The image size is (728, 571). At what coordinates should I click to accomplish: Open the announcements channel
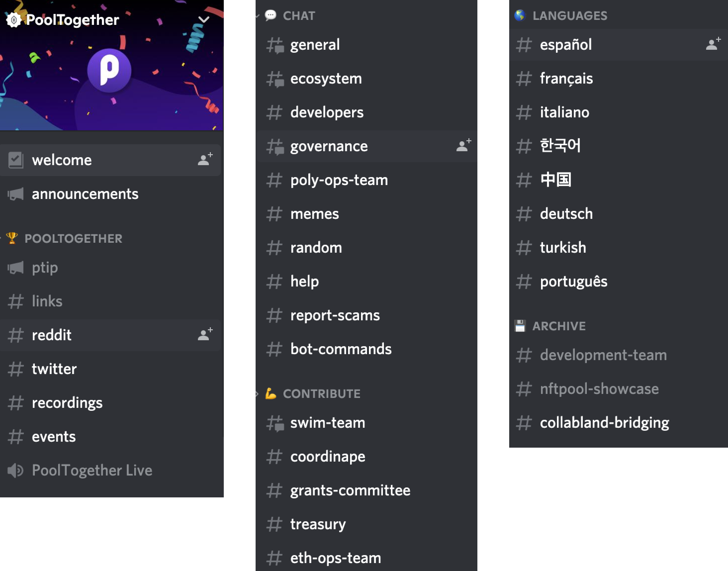click(x=110, y=194)
